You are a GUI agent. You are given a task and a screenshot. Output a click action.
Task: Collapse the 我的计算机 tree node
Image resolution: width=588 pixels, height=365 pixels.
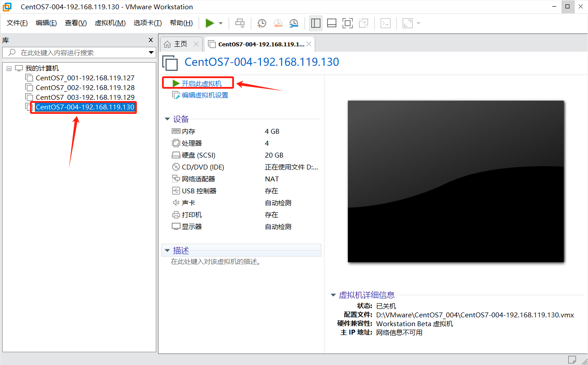9,68
